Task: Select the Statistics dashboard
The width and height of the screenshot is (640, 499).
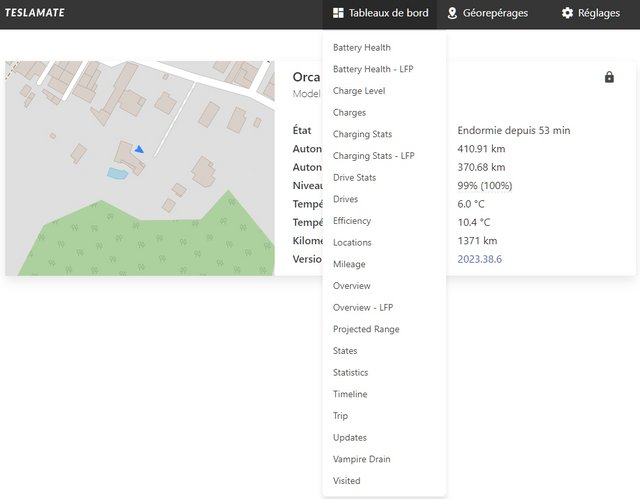Action: [x=350, y=372]
